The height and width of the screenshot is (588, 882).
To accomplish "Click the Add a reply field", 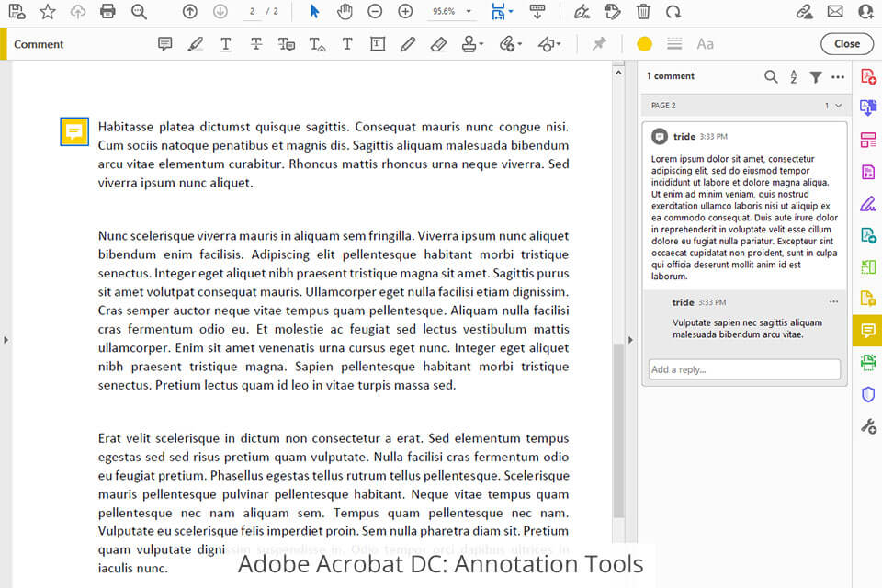I will (x=744, y=369).
